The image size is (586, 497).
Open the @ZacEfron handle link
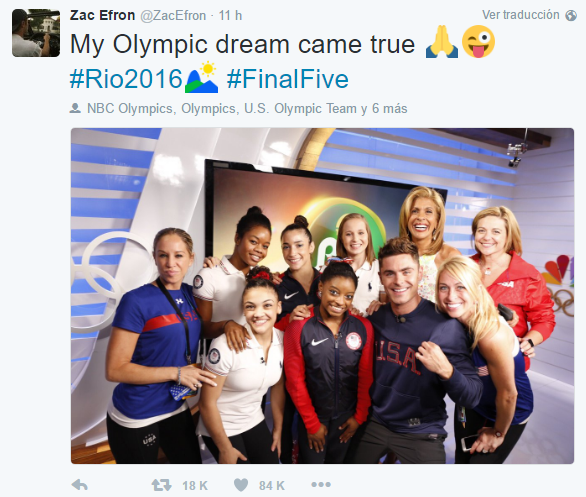(x=173, y=16)
